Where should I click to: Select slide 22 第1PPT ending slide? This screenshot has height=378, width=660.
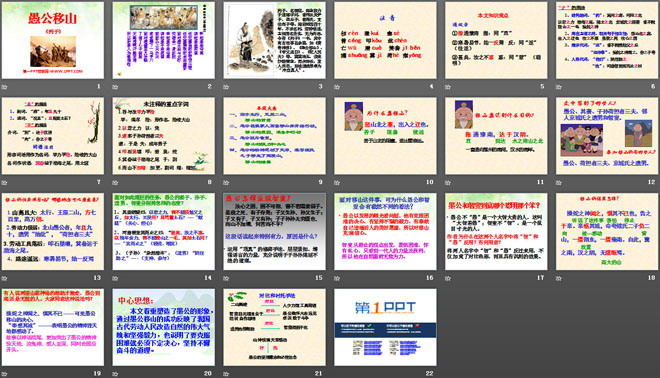point(385,327)
